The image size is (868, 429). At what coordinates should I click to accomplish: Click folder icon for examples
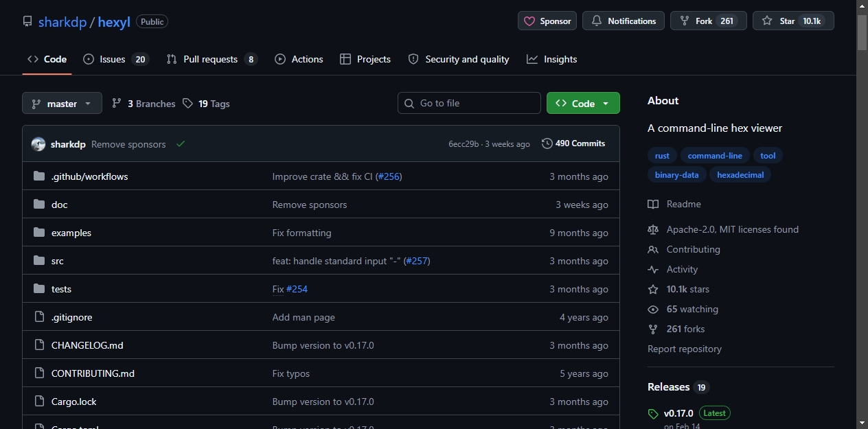pos(39,233)
